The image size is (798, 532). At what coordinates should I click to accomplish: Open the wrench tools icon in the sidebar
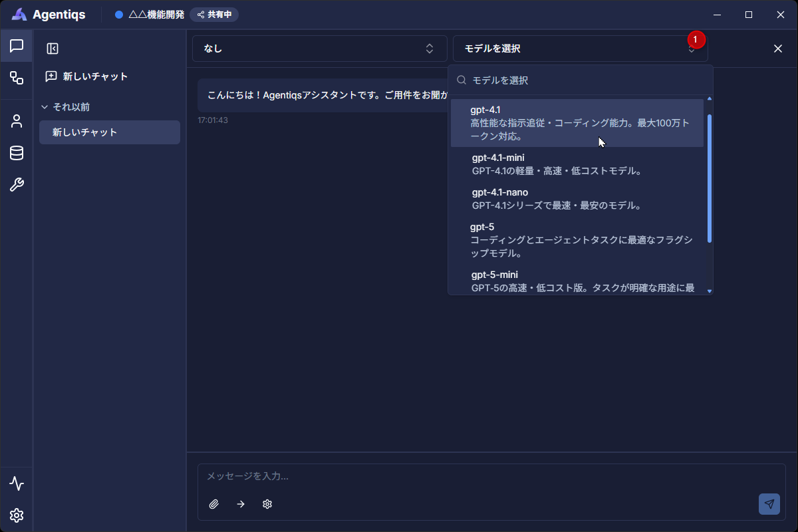[17, 185]
